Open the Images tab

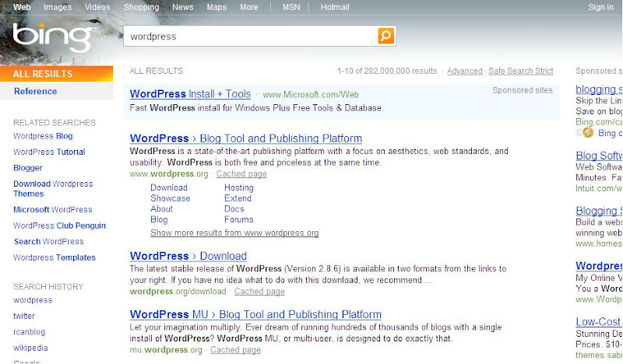(58, 7)
